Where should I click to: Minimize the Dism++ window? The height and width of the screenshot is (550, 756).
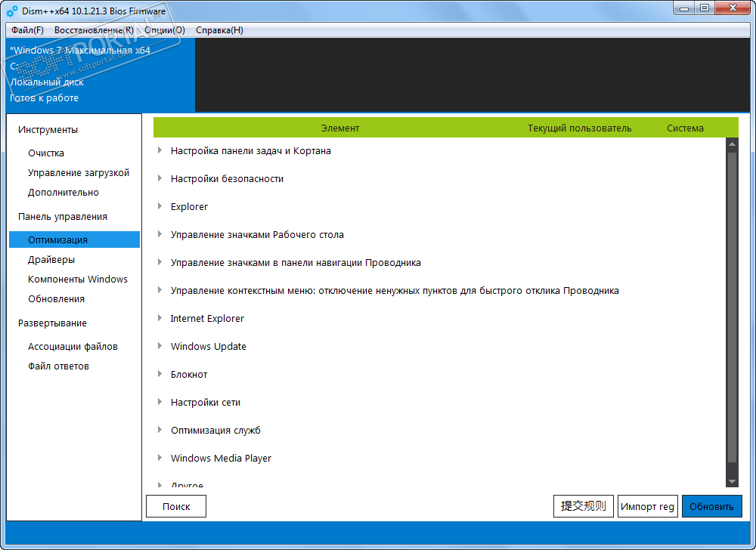pyautogui.click(x=683, y=8)
